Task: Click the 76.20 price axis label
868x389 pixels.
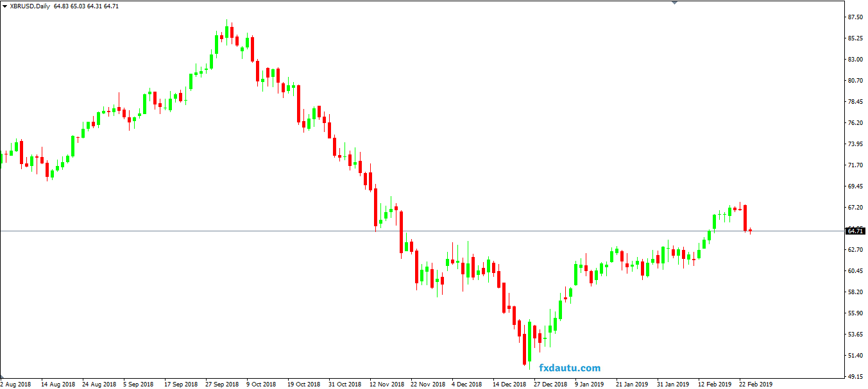Action: pos(855,123)
